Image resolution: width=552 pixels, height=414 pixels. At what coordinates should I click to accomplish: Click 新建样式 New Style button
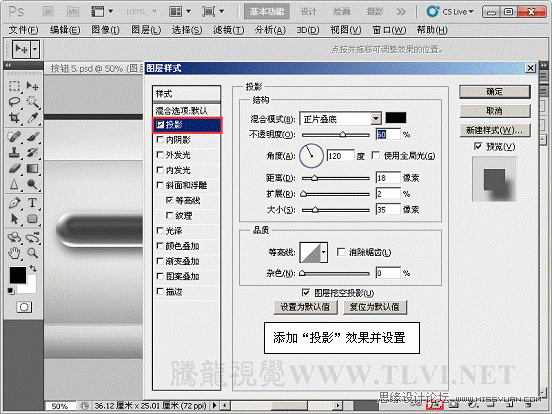495,131
